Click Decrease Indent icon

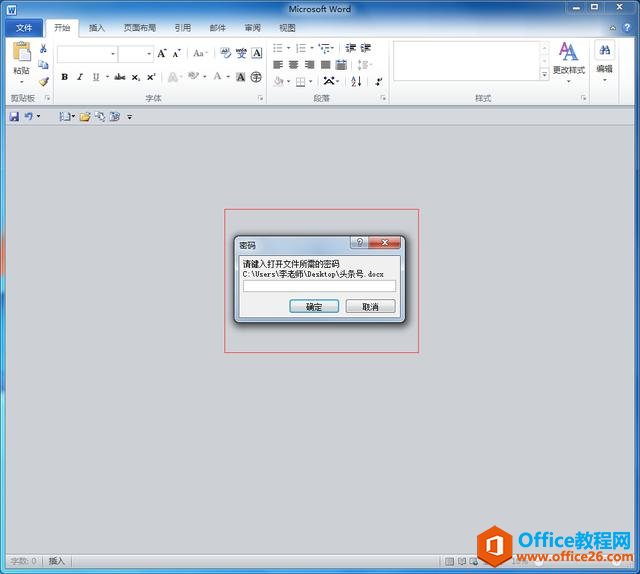pyautogui.click(x=350, y=48)
